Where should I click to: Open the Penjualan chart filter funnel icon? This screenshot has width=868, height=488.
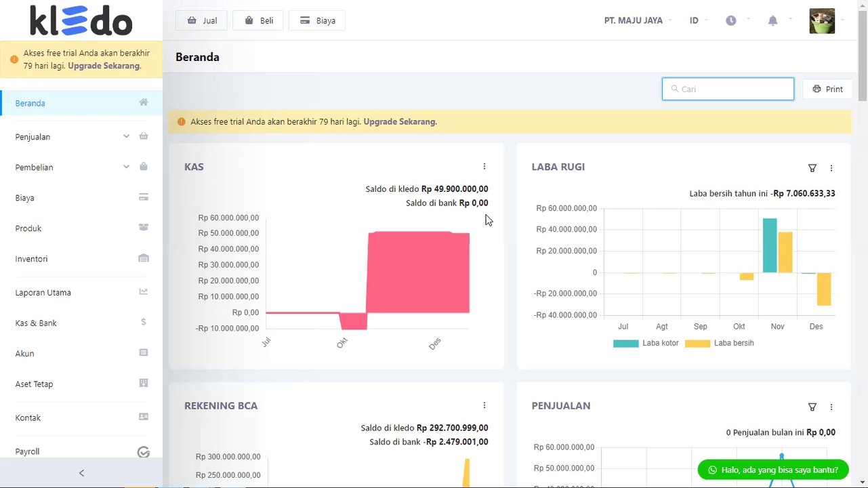click(812, 407)
